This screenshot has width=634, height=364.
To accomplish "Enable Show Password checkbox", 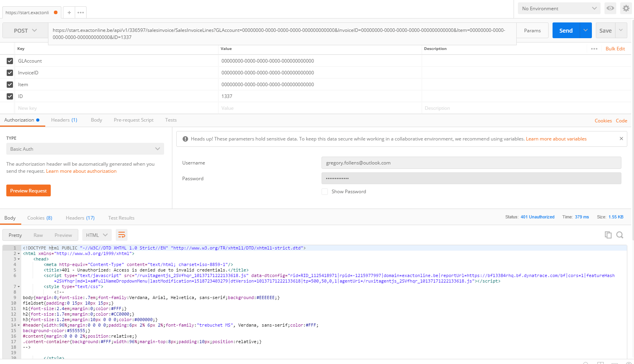I will coord(325,192).
